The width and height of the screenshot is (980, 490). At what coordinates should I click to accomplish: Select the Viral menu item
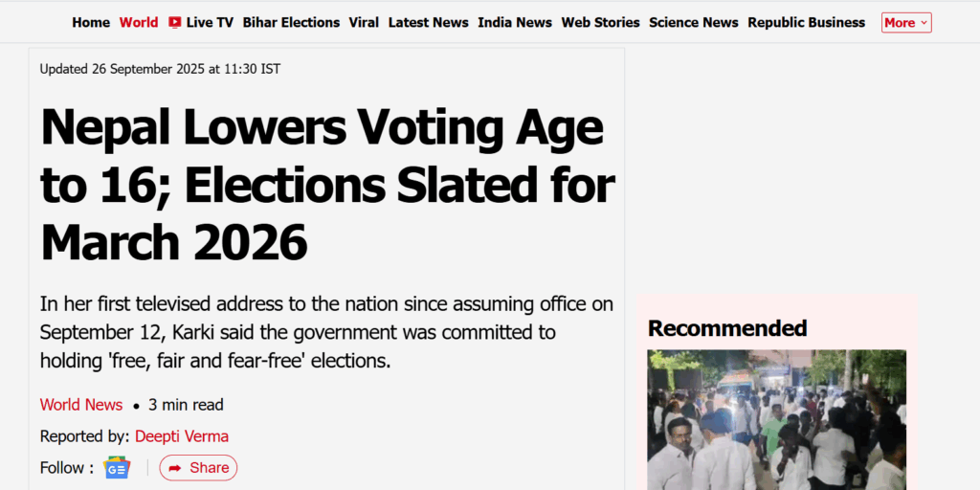click(x=364, y=22)
